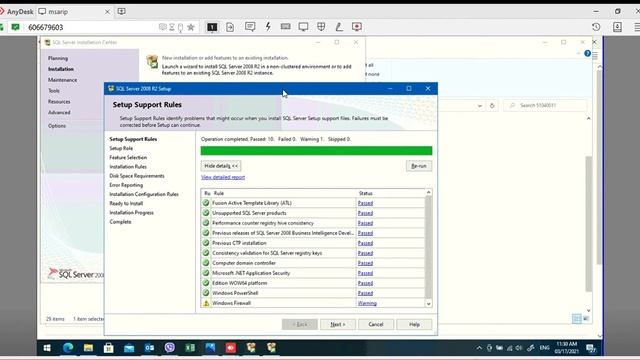Image resolution: width=640 pixels, height=360 pixels.
Task: Select Setup Role step in sidebar
Action: coord(121,148)
